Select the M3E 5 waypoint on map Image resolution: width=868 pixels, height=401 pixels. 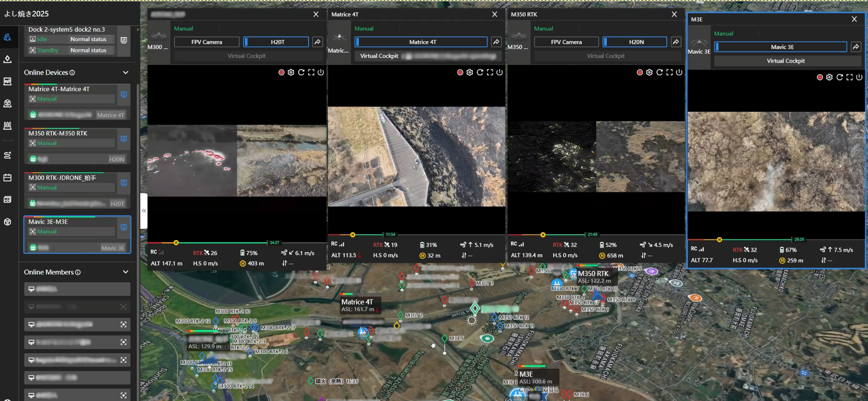445,338
